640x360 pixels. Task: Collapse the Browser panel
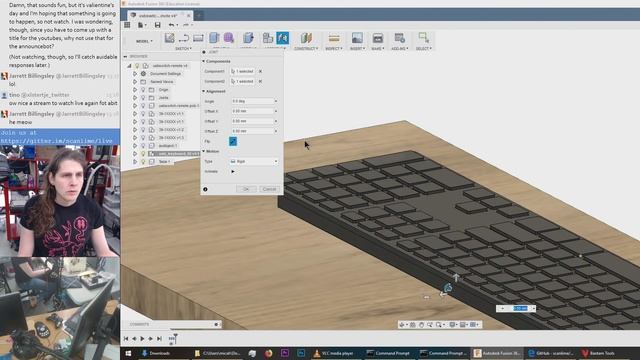coord(126,56)
